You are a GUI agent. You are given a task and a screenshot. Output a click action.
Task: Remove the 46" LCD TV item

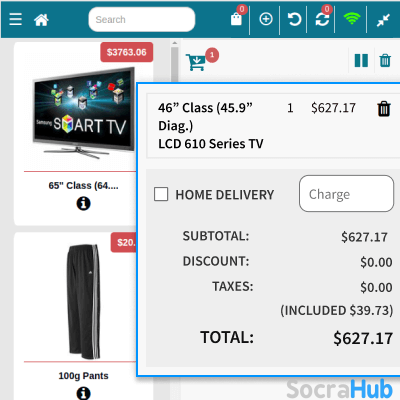384,109
